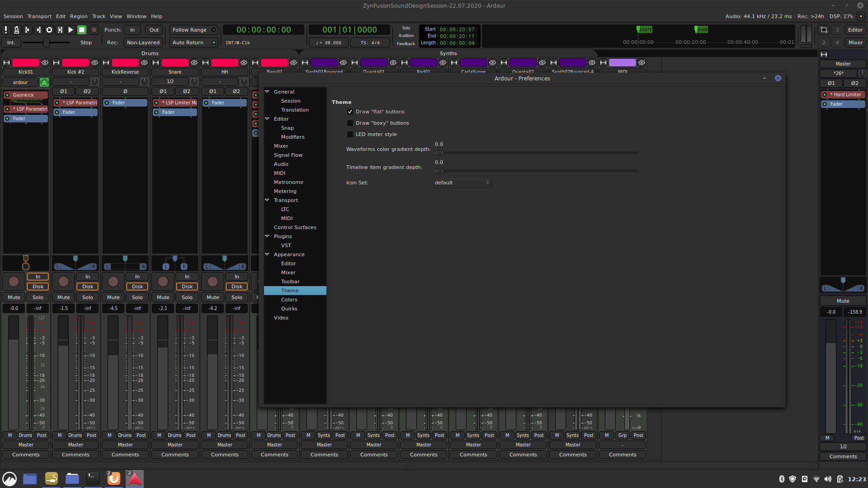868x488 pixels.
Task: Toggle the metronome click icon
Action: coord(16,30)
